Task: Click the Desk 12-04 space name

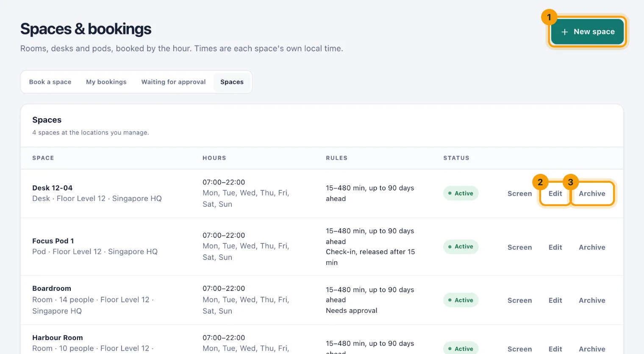Action: pos(53,188)
